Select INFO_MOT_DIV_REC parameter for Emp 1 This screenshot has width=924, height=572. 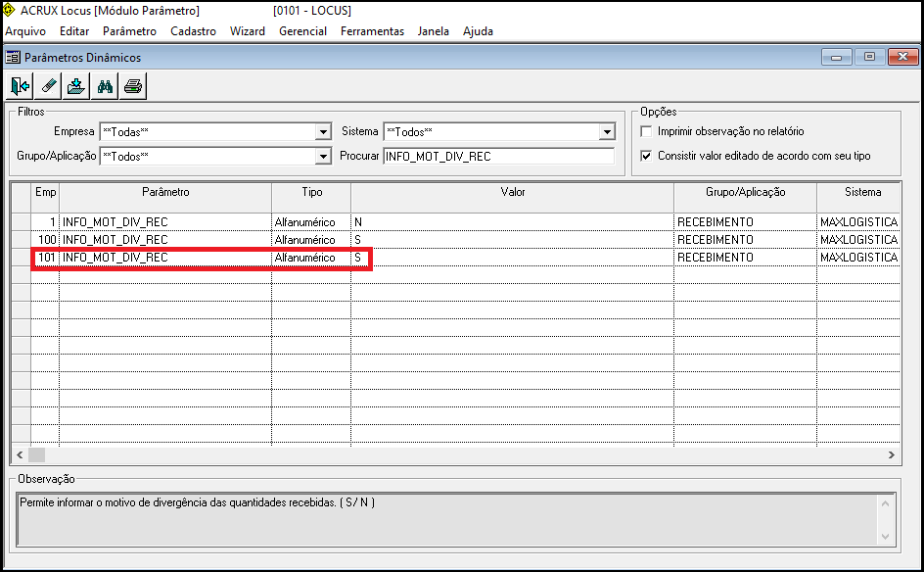coord(165,222)
